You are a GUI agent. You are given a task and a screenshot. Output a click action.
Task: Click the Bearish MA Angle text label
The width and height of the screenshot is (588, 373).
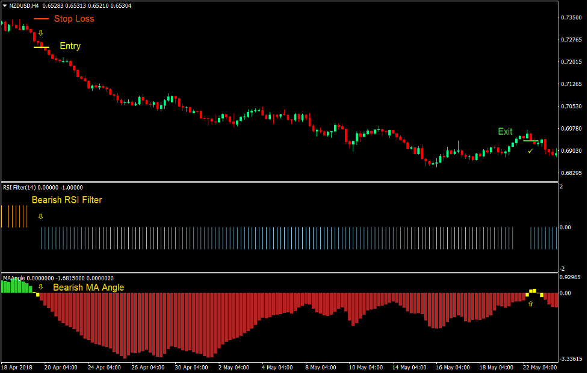88,288
